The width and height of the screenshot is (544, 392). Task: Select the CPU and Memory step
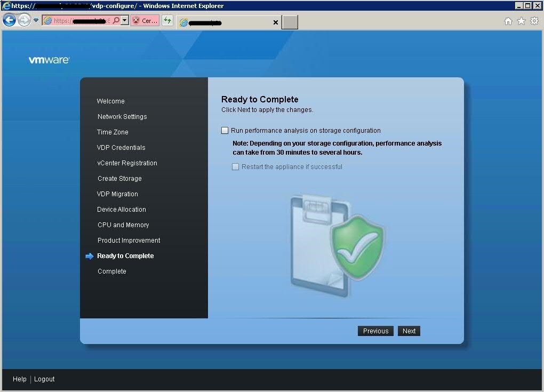(x=123, y=225)
